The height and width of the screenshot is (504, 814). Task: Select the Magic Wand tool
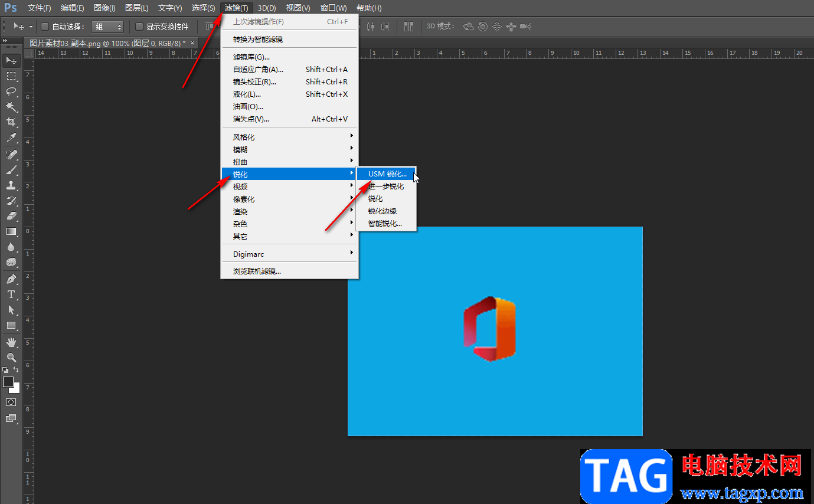(11, 107)
